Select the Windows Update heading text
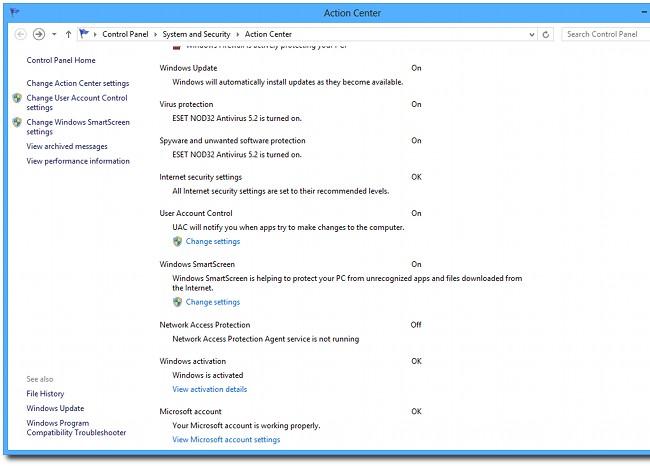This screenshot has height=466, width=650. point(188,68)
